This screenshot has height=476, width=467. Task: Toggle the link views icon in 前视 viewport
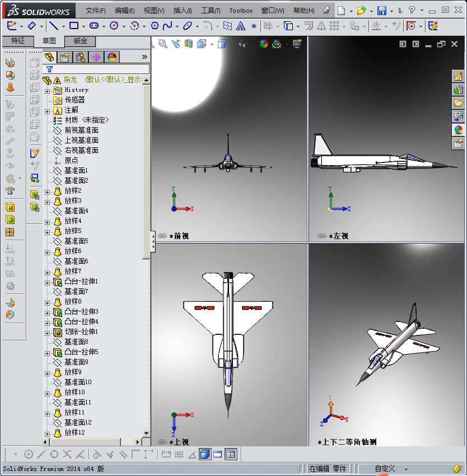[162, 236]
